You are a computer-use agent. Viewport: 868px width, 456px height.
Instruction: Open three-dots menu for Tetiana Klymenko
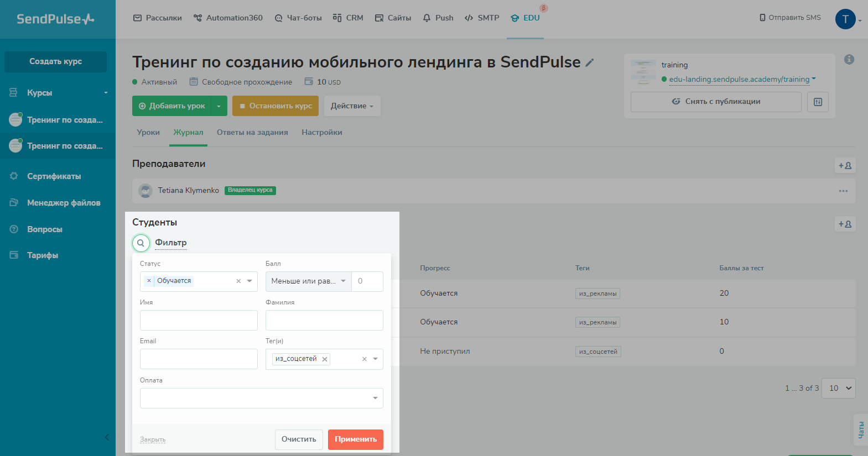pos(843,191)
